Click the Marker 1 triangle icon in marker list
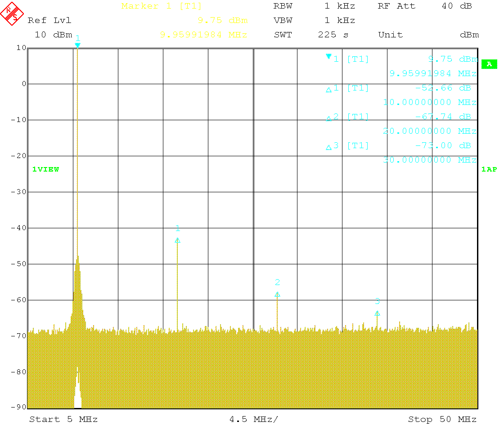The image size is (504, 444). click(x=328, y=56)
